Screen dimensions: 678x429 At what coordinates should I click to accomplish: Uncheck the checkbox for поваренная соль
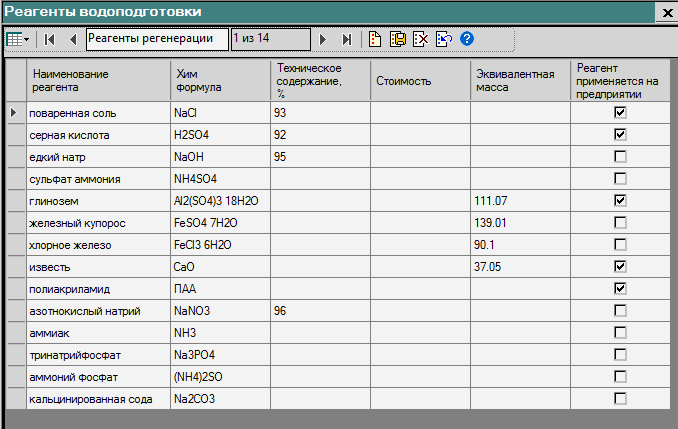tap(620, 113)
